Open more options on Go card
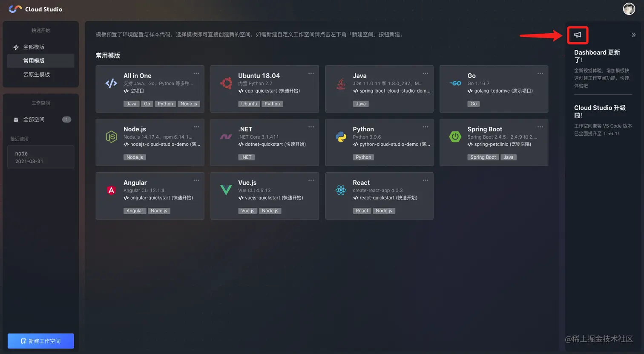 click(540, 73)
